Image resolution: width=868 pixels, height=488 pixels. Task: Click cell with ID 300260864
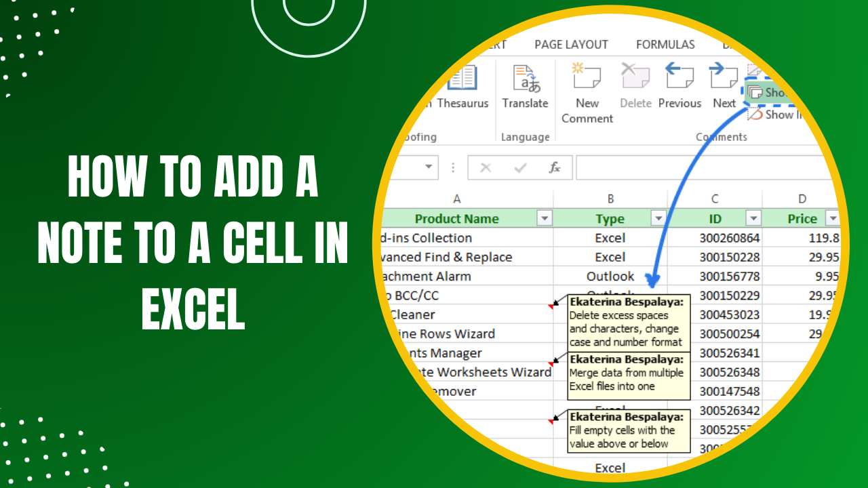715,238
